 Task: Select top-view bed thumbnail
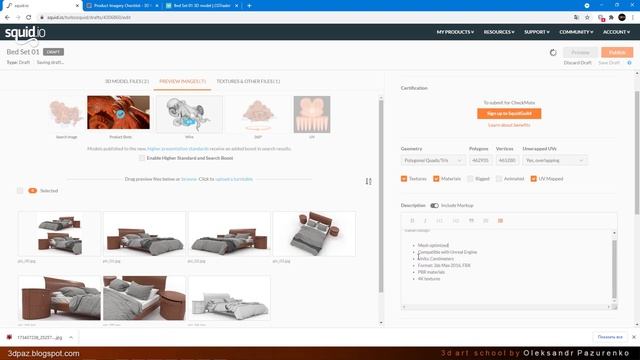pos(314,234)
